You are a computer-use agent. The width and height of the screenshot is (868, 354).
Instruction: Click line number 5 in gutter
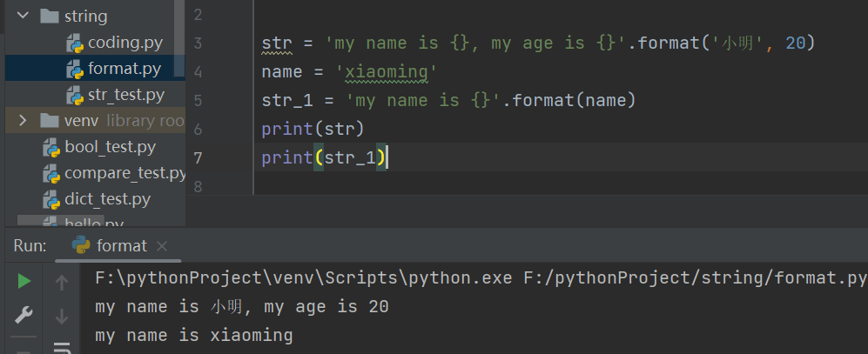click(x=198, y=101)
